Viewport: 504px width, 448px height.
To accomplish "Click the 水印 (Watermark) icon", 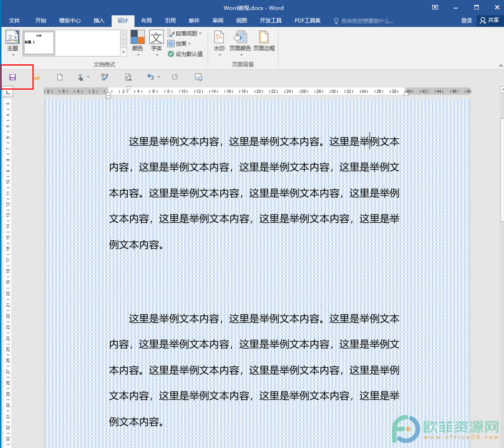I will pos(219,43).
